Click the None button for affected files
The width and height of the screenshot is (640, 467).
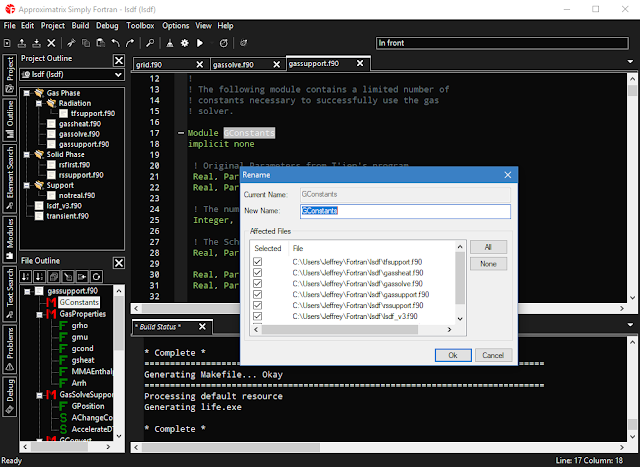(488, 264)
